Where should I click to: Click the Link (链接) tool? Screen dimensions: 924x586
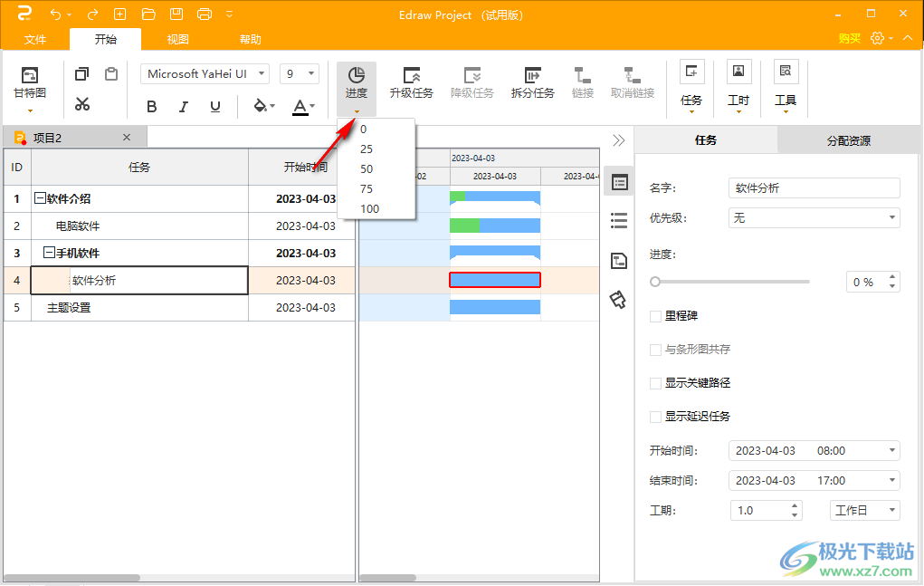pos(583,82)
